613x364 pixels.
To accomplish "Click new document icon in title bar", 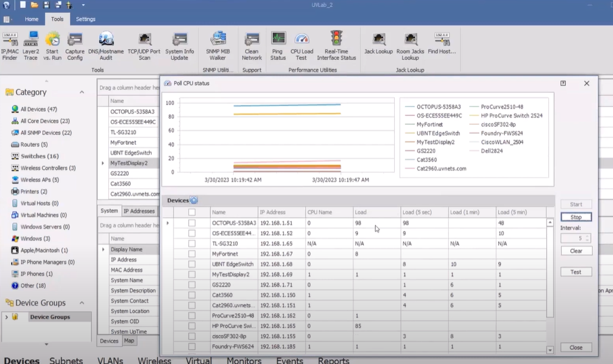I will 23,5.
